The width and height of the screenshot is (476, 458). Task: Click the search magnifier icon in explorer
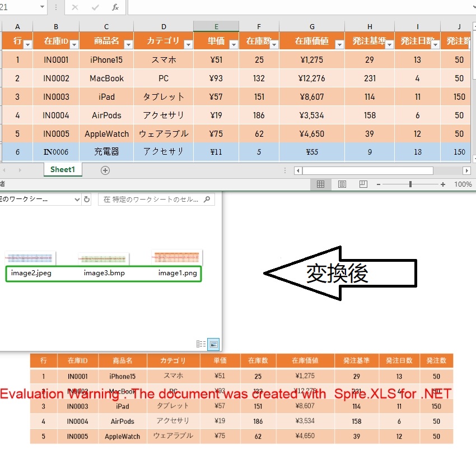coord(207,199)
